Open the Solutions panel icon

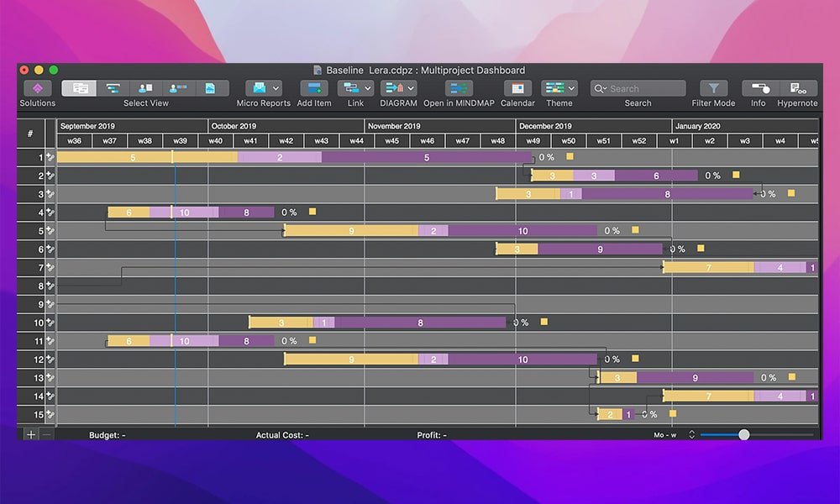[38, 88]
